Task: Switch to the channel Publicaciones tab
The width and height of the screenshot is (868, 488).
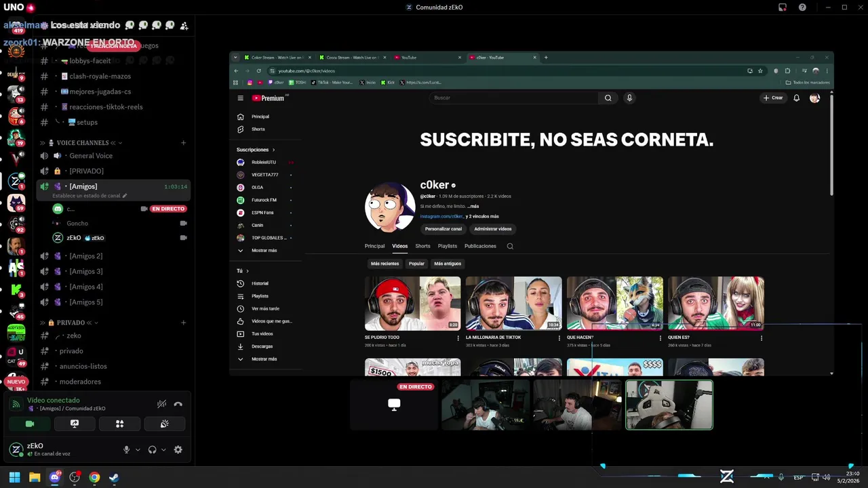Action: click(x=480, y=246)
